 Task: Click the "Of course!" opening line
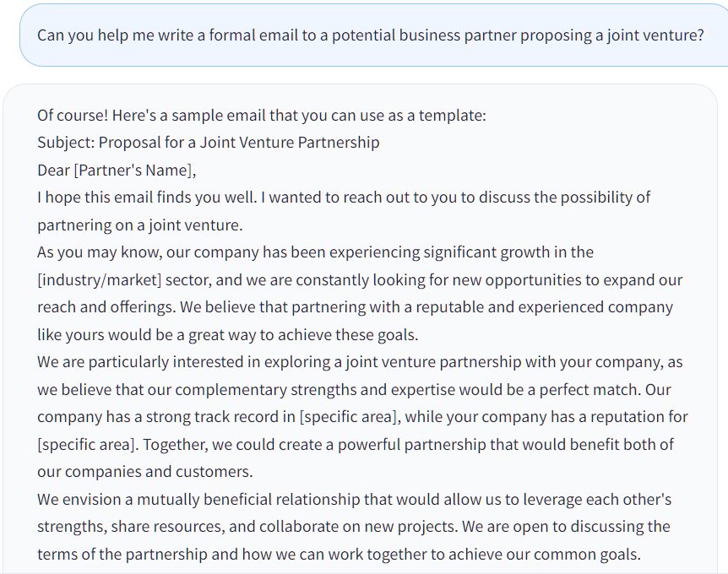261,116
